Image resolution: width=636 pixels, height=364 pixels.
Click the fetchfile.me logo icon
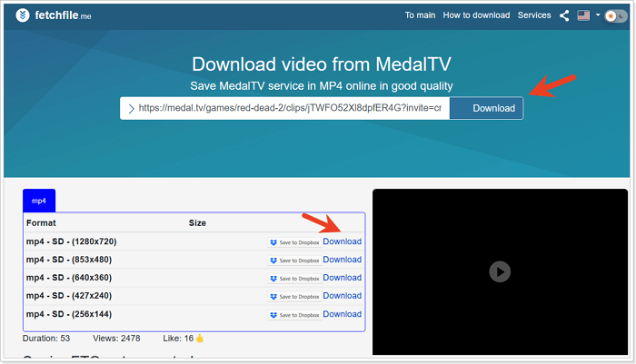pyautogui.click(x=23, y=15)
